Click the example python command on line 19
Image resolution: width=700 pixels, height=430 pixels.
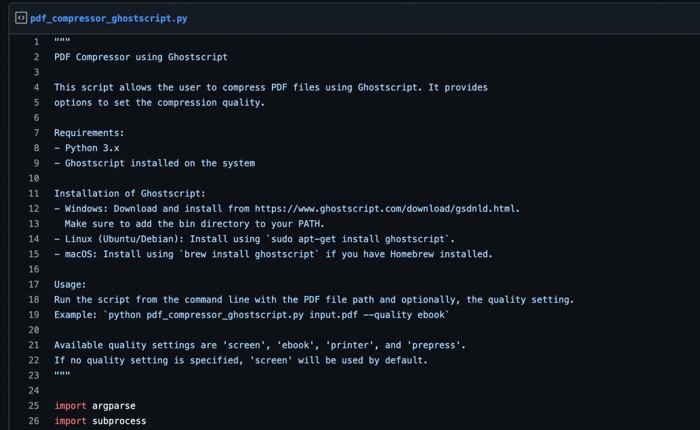(276, 315)
